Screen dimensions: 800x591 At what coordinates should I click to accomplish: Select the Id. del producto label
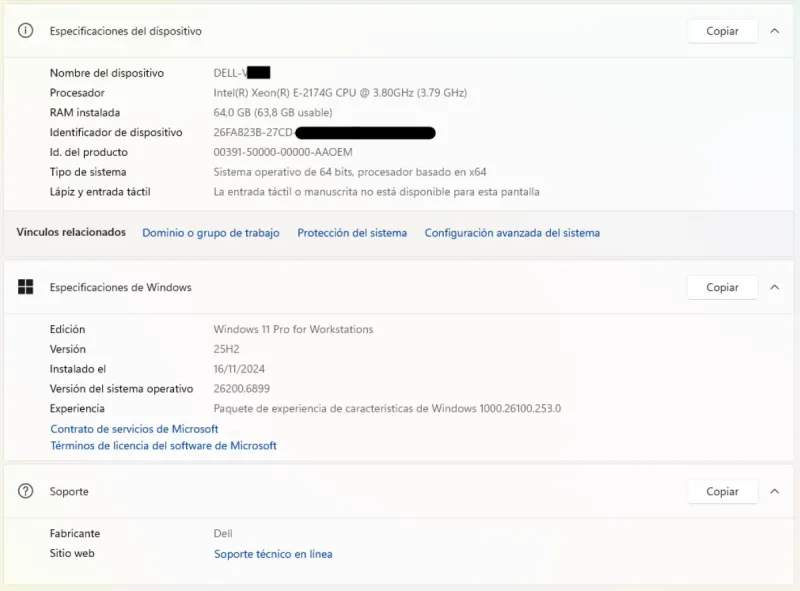coord(89,152)
